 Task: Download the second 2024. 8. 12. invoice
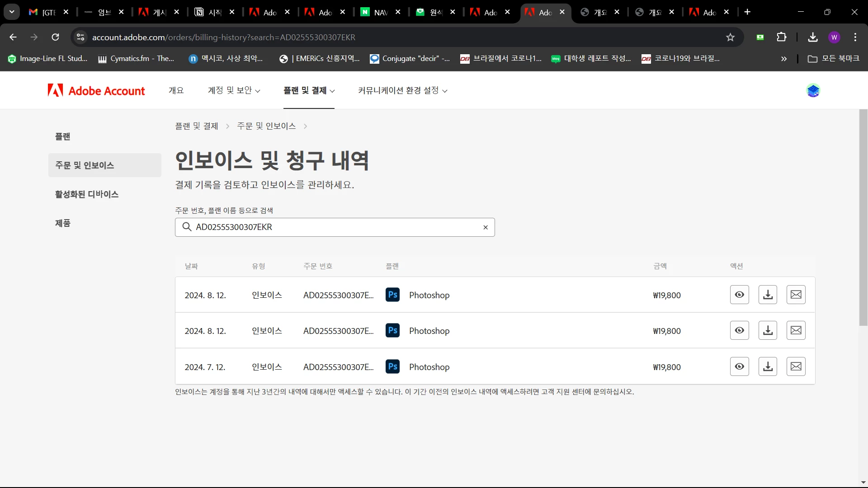pyautogui.click(x=768, y=330)
